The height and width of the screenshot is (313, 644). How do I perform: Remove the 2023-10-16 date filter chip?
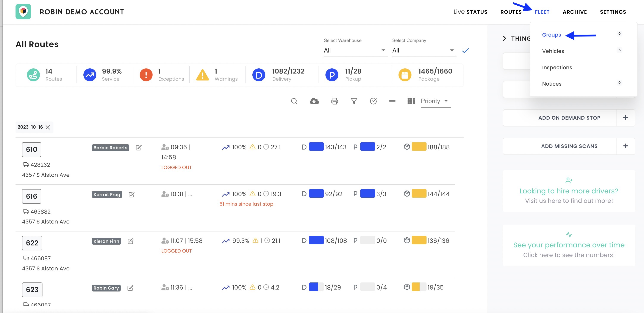pyautogui.click(x=48, y=127)
